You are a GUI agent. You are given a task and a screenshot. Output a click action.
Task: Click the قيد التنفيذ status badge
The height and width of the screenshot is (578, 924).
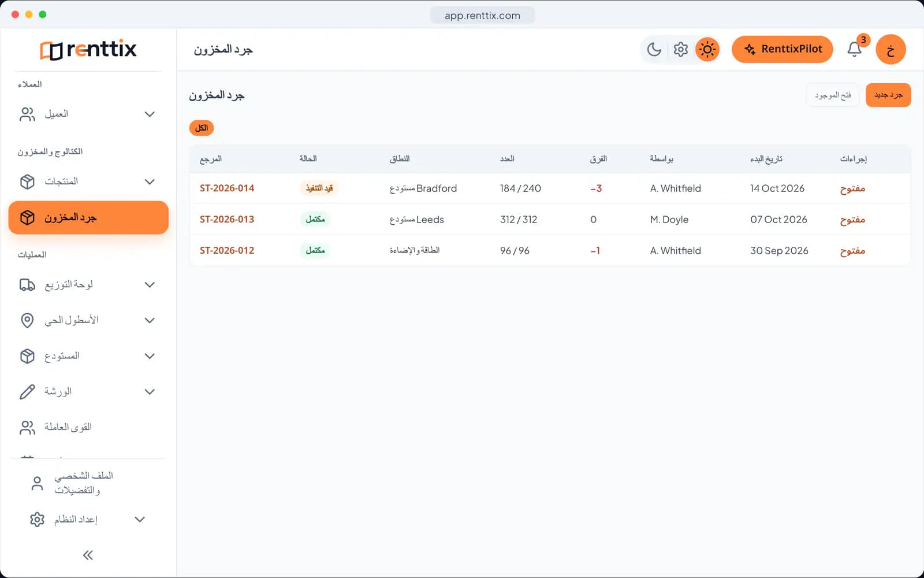(x=319, y=188)
